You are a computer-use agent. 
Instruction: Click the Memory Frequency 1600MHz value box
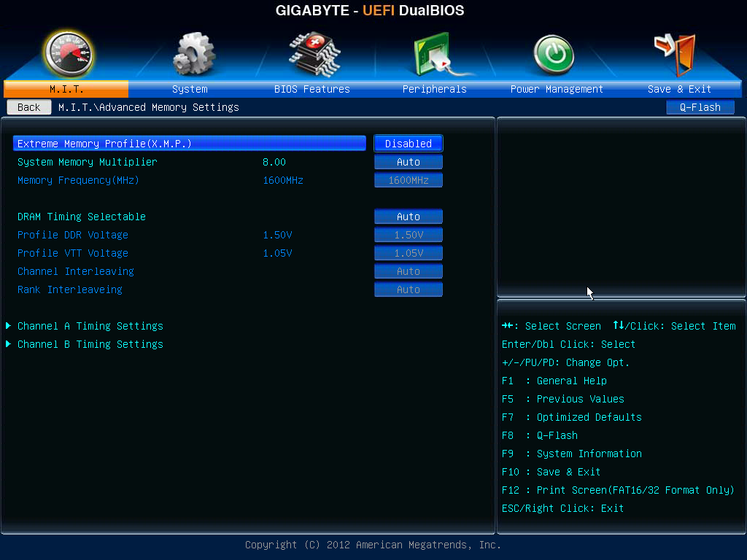(x=409, y=180)
